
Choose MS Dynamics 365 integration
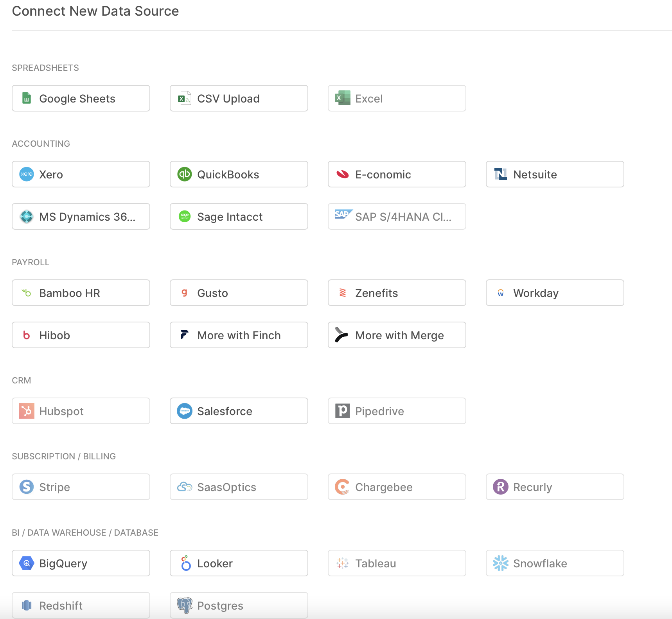[x=81, y=216]
